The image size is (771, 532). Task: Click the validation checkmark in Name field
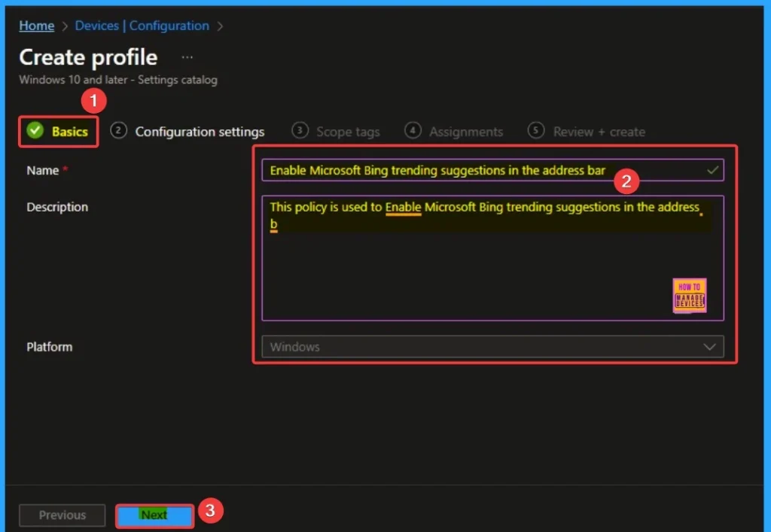click(x=712, y=170)
